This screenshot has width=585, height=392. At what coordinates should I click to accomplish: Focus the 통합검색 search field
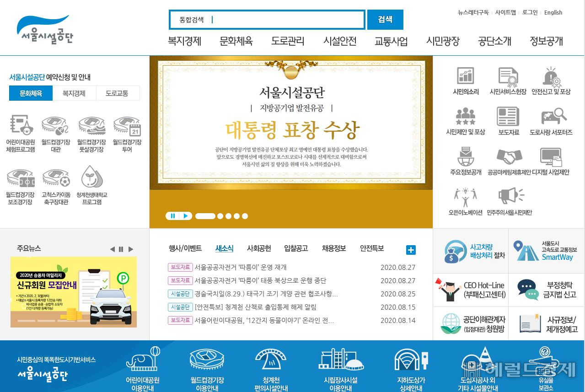(267, 20)
